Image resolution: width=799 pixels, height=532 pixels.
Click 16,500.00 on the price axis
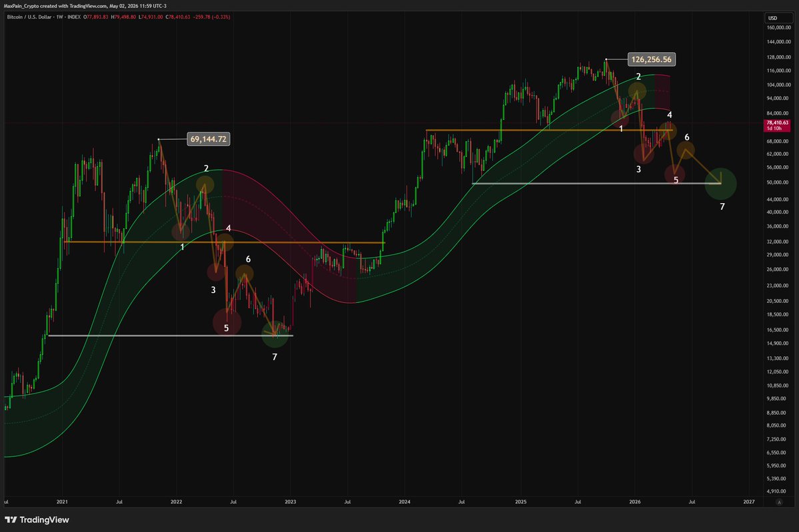coord(778,330)
